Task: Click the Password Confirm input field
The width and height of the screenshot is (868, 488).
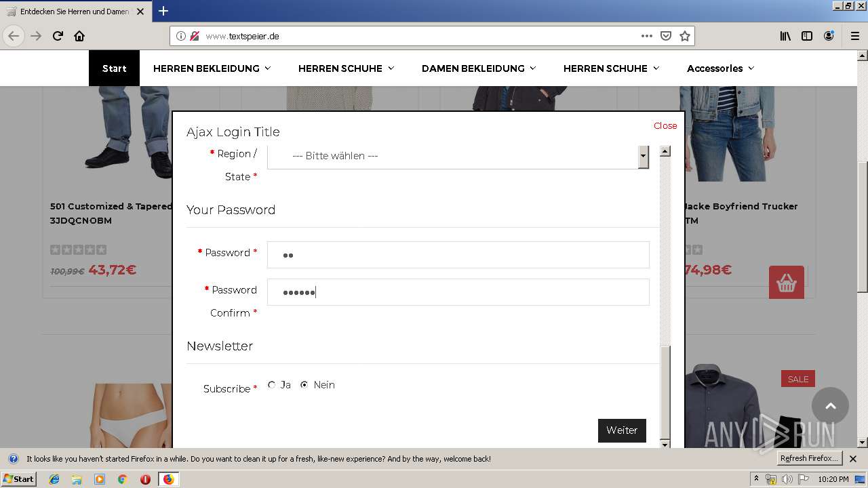Action: pos(458,292)
